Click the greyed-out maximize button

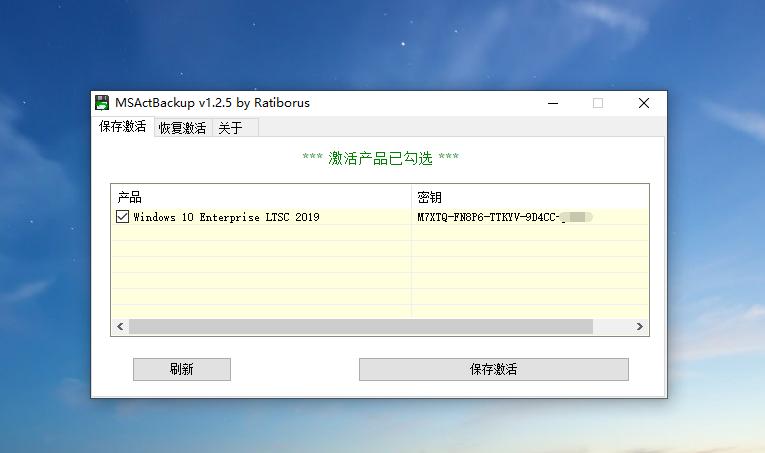pyautogui.click(x=598, y=103)
